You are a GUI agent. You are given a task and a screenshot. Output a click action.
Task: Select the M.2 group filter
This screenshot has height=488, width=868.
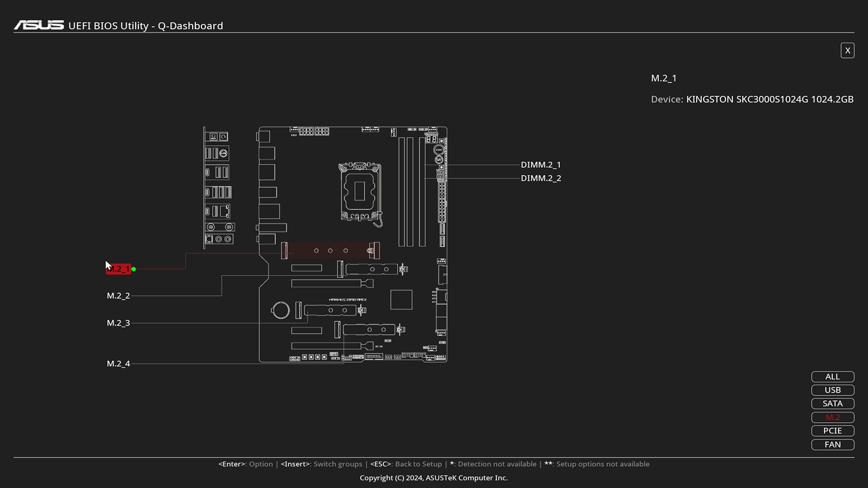832,418
